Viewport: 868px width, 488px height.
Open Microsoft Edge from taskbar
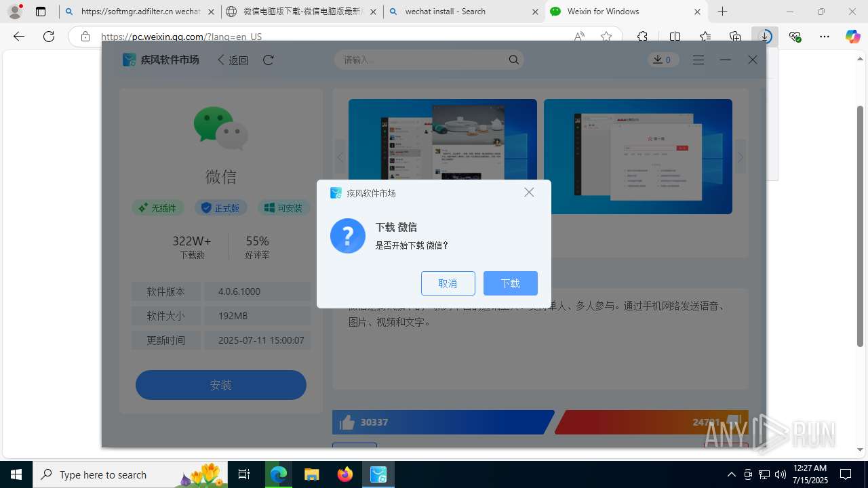279,474
